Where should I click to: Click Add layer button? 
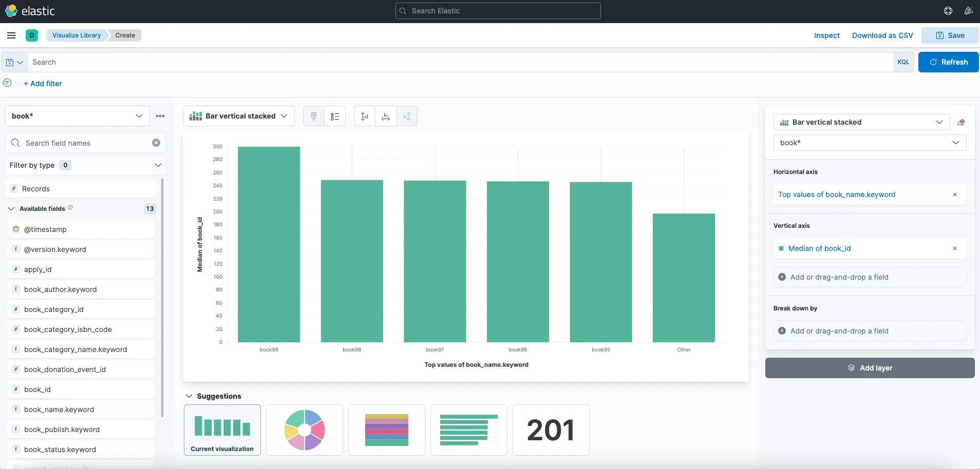click(870, 368)
